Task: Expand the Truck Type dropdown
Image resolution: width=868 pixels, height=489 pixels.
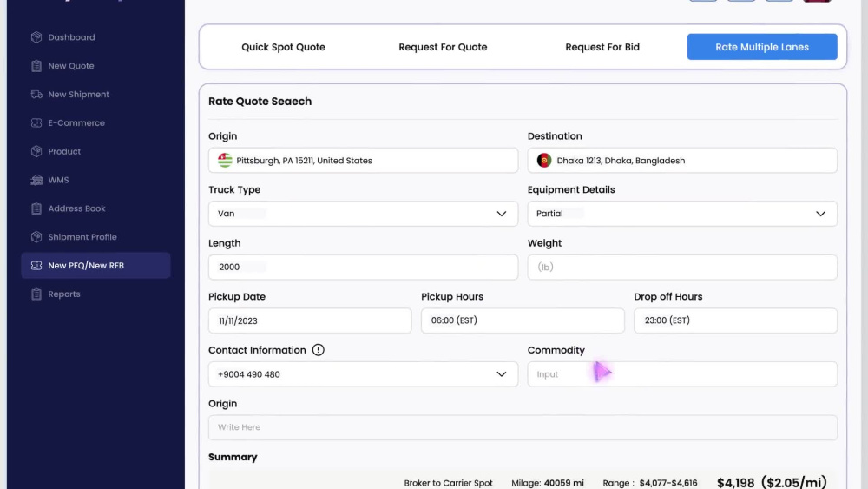Action: (363, 214)
